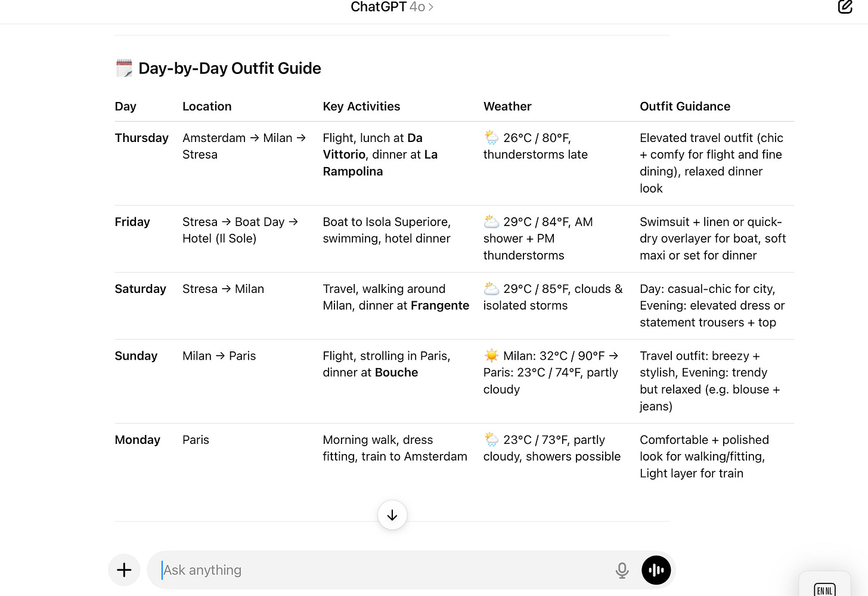Screen dimensions: 868x596
Task: Click Saturday's cloud weather emoji
Action: (491, 289)
